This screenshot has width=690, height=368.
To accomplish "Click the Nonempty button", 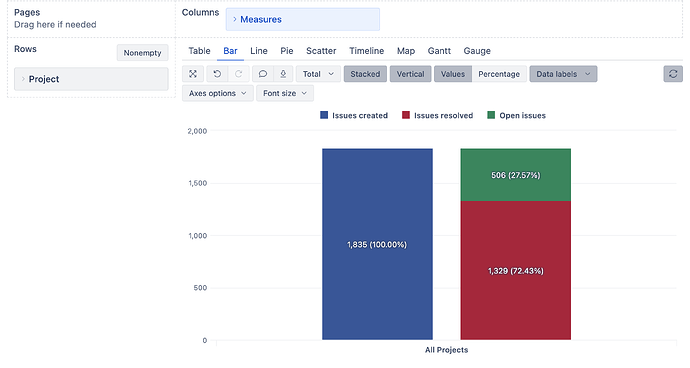I will [143, 53].
